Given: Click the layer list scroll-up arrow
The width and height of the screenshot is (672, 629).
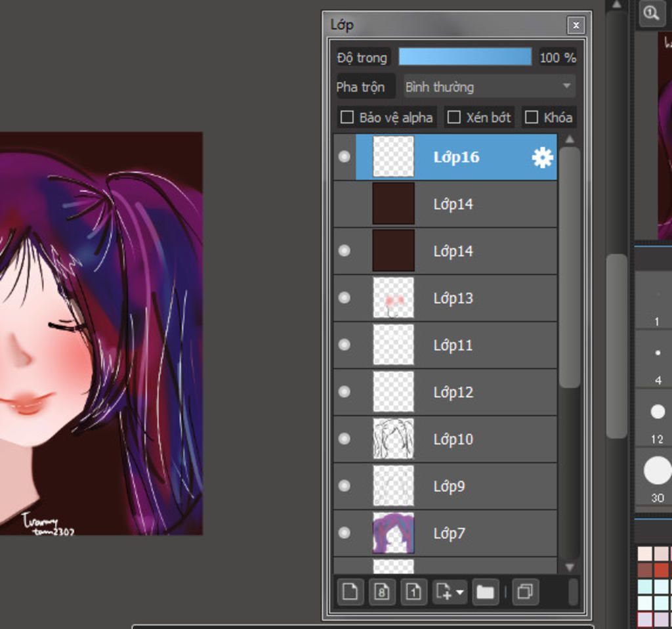Looking at the screenshot, I should pos(570,139).
